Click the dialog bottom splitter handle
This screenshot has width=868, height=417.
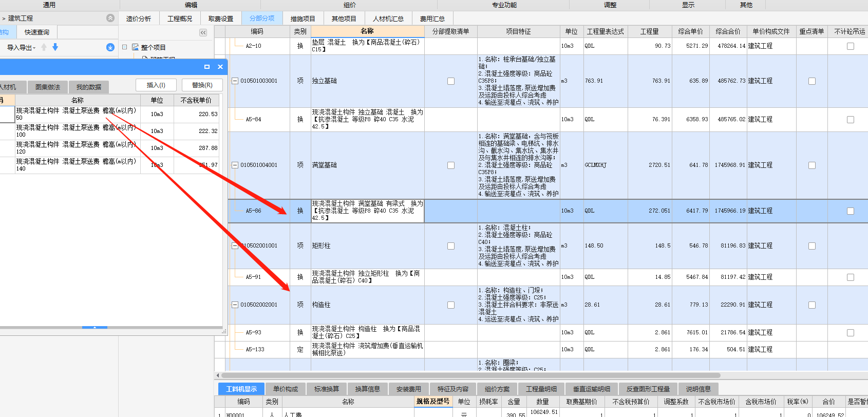pos(95,327)
